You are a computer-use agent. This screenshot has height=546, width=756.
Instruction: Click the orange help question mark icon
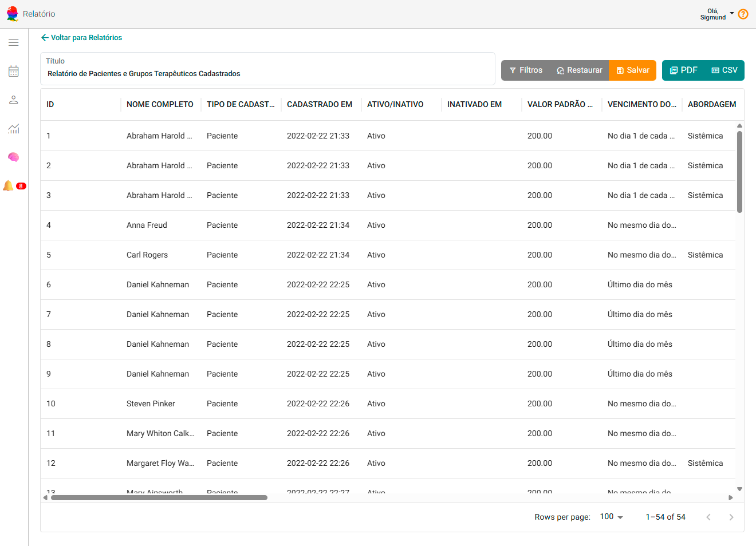(x=743, y=14)
